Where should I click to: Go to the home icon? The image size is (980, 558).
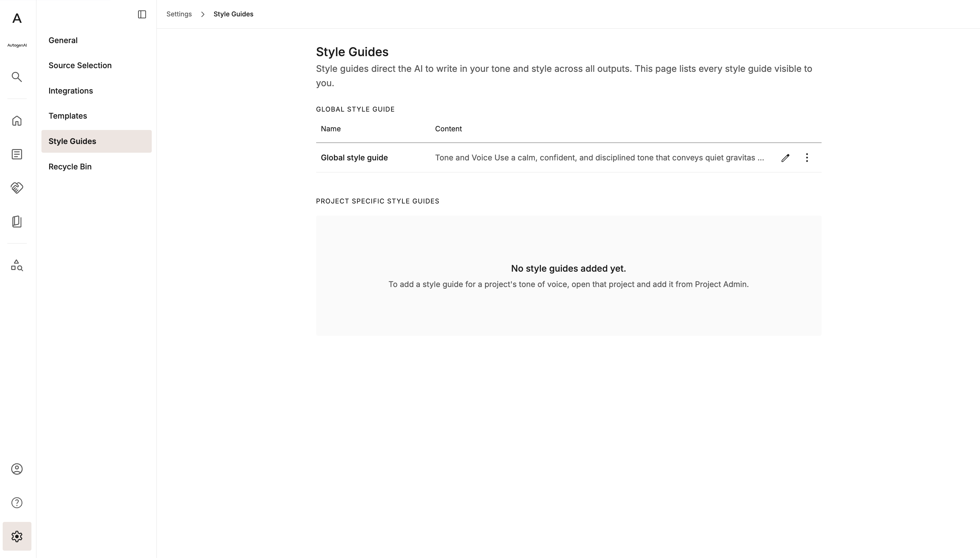pyautogui.click(x=17, y=121)
